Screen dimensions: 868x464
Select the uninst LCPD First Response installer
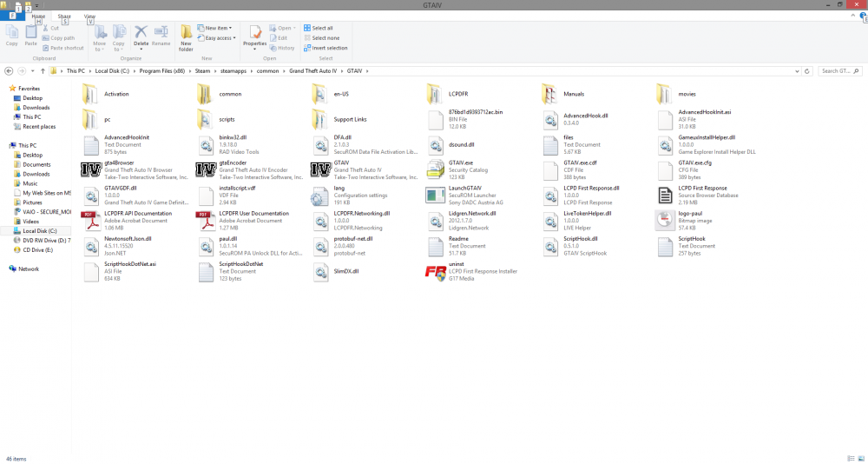coord(435,272)
